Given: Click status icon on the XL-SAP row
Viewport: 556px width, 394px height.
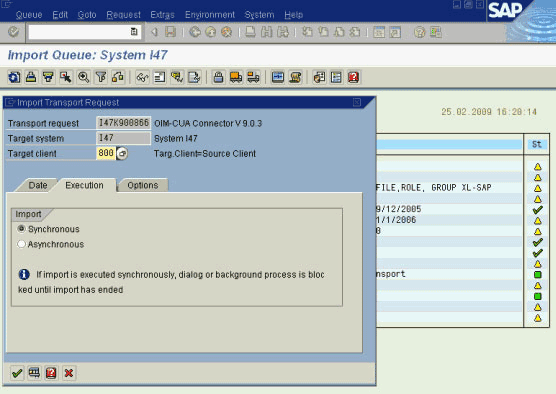Looking at the screenshot, I should point(538,188).
